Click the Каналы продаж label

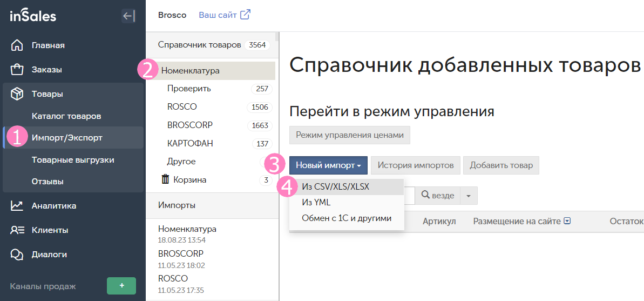click(43, 286)
